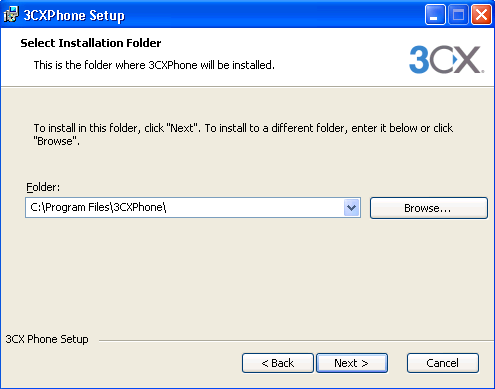
Task: Click the "Select Installation Folder" heading
Action: click(x=91, y=43)
